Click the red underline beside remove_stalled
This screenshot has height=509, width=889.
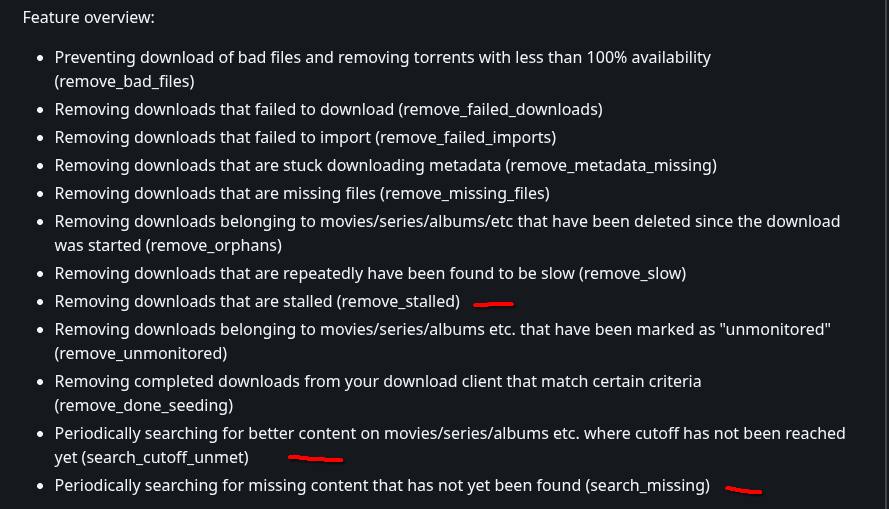tap(493, 303)
